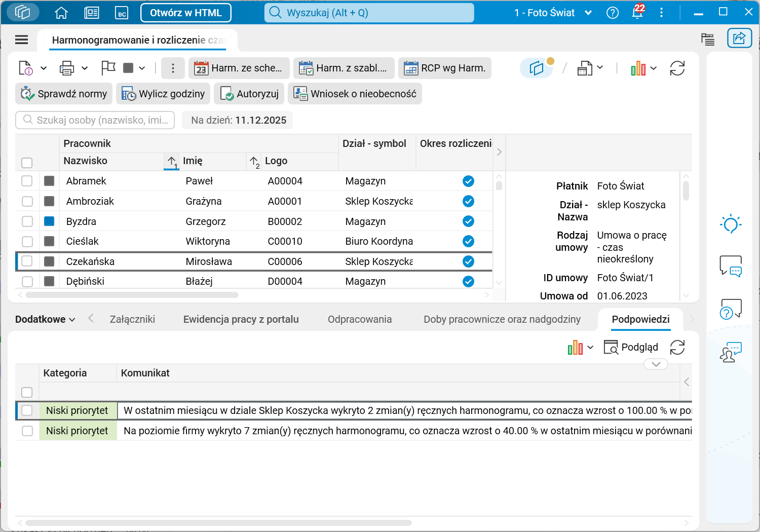Click the new document icon in toolbar
Image resolution: width=760 pixels, height=532 pixels.
click(25, 68)
